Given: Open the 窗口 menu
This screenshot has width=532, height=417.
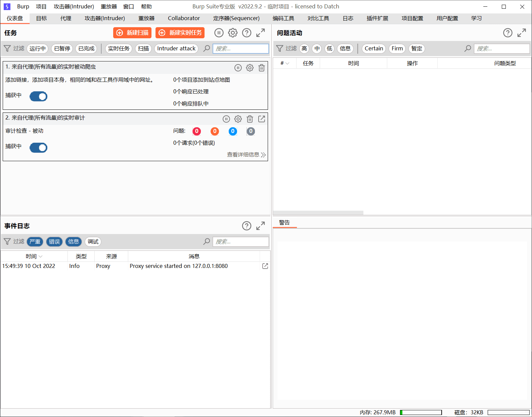Looking at the screenshot, I should click(x=129, y=6).
